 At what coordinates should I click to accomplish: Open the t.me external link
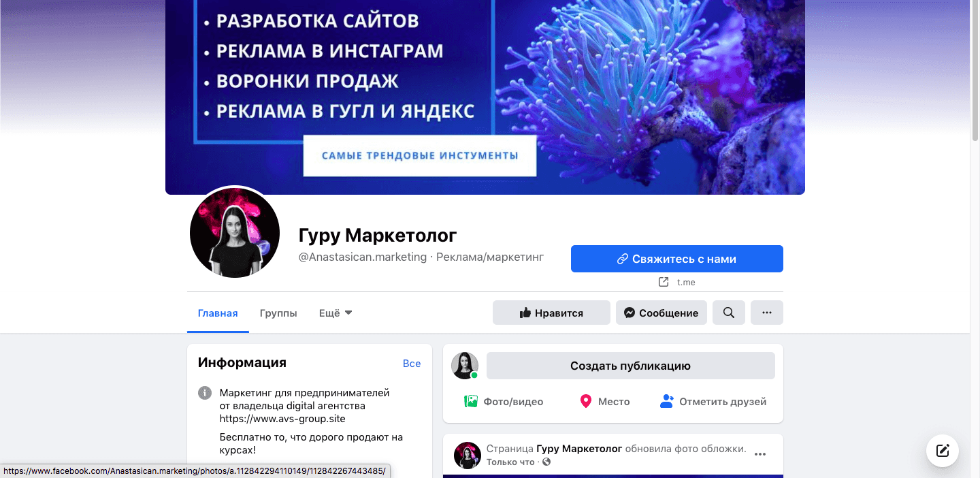pyautogui.click(x=677, y=282)
